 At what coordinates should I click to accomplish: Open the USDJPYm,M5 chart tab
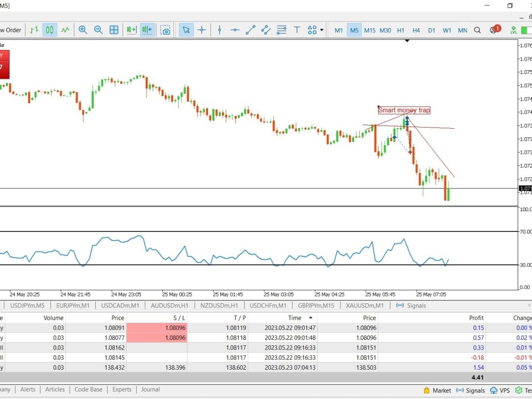pyautogui.click(x=27, y=305)
